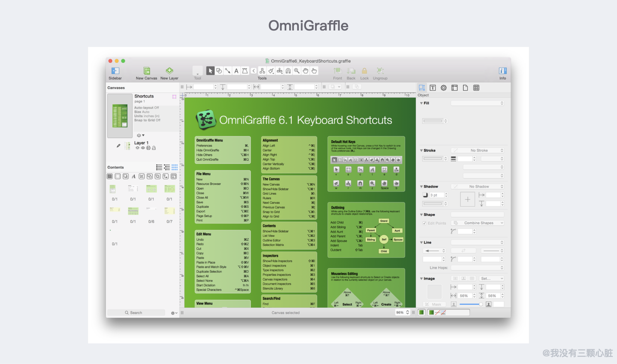
Task: Open the Info panel button
Action: click(503, 71)
